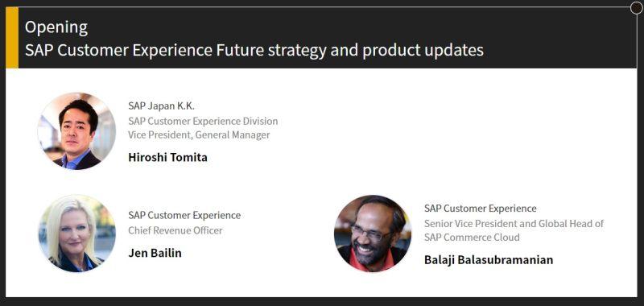644x306 pixels.
Task: Click the Opening session heading
Action: [x=56, y=27]
